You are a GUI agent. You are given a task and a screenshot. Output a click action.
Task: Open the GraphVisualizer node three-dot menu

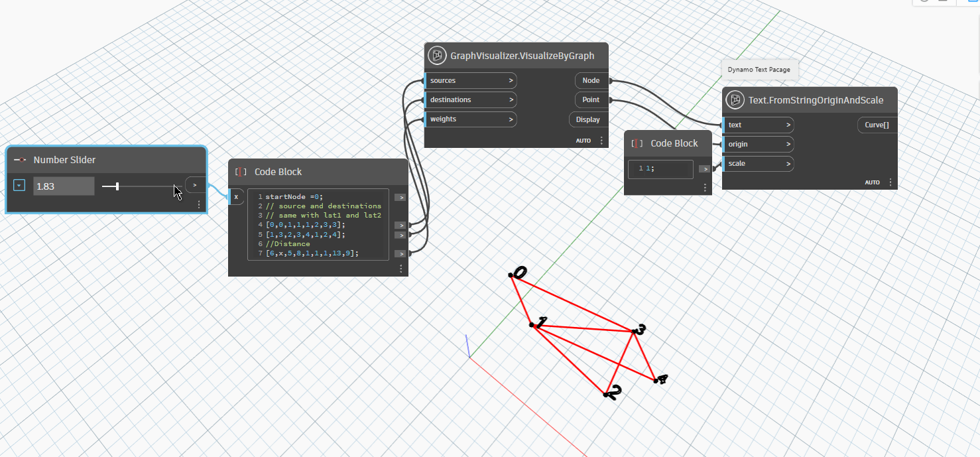(601, 141)
